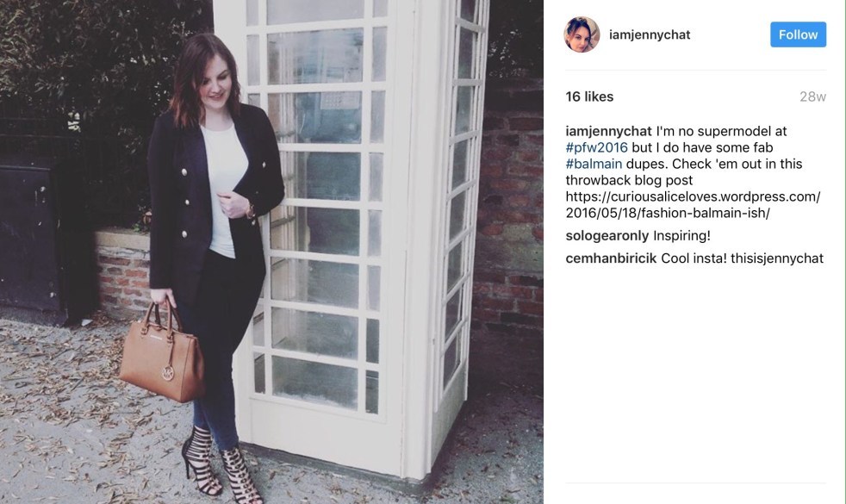This screenshot has height=504, width=846.
Task: Click the main post photo
Action: click(x=271, y=252)
